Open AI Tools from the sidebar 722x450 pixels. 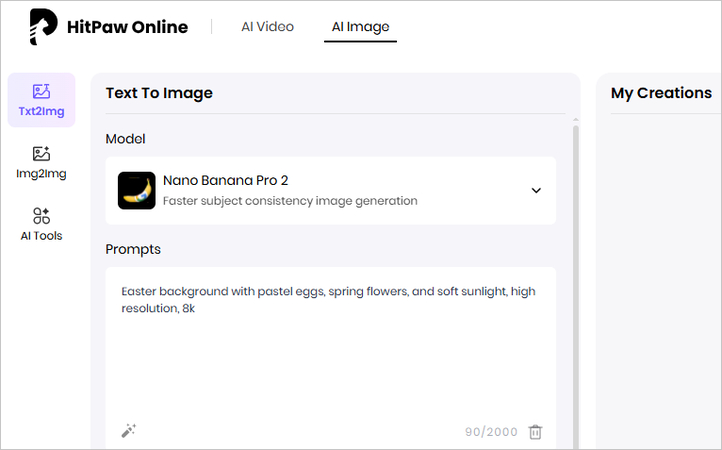[41, 224]
